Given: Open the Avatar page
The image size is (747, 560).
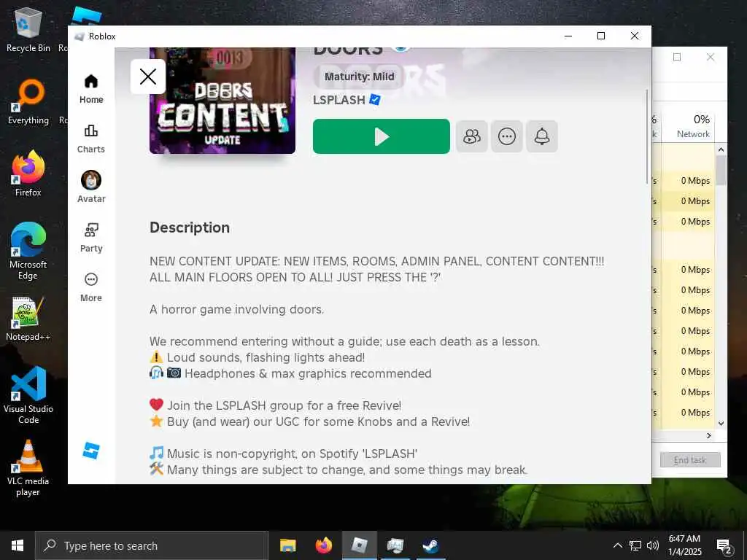Looking at the screenshot, I should [91, 187].
